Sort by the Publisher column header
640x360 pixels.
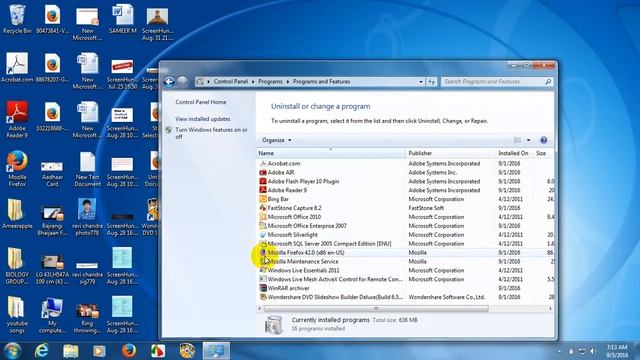450,153
